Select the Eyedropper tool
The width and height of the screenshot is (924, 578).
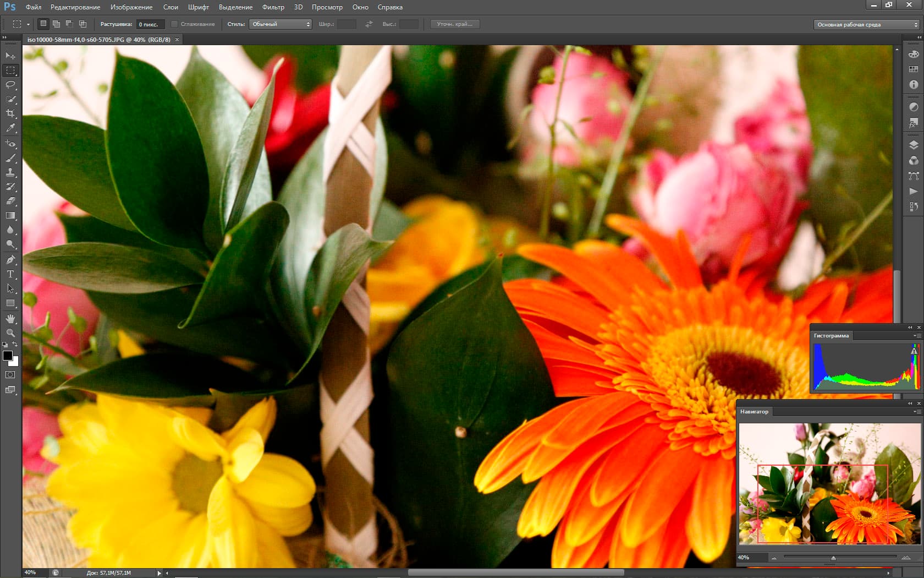10,128
